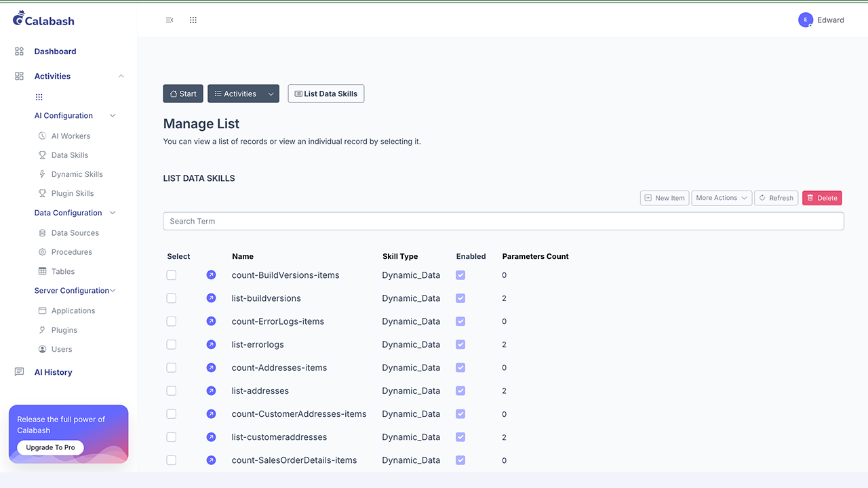This screenshot has width=868, height=488.
Task: Open record count-SalesOrderDetails-items via its arrow icon
Action: 211,460
